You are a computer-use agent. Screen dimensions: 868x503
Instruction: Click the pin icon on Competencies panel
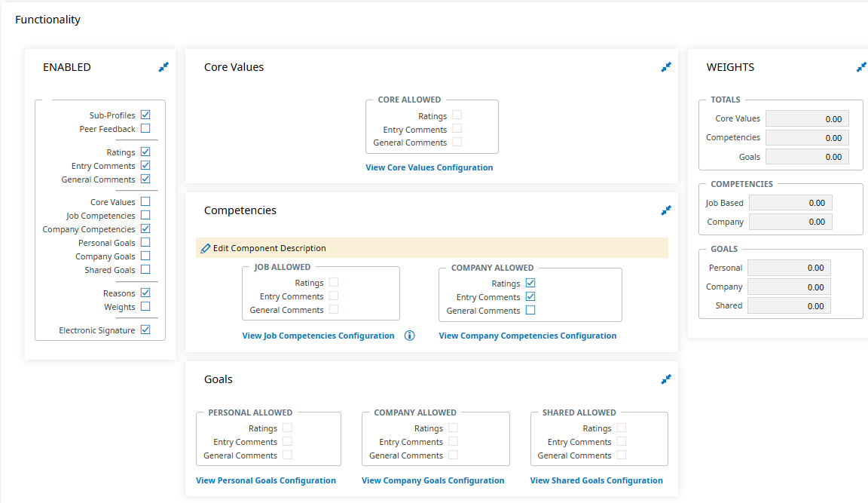[666, 210]
